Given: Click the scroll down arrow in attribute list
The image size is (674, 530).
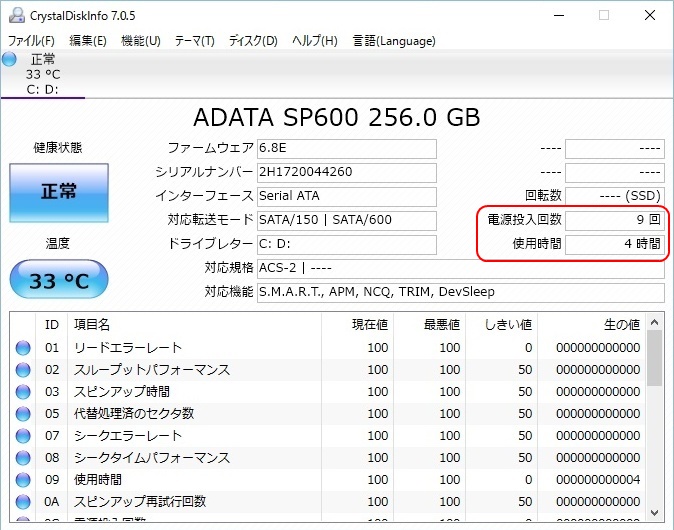Looking at the screenshot, I should [654, 514].
